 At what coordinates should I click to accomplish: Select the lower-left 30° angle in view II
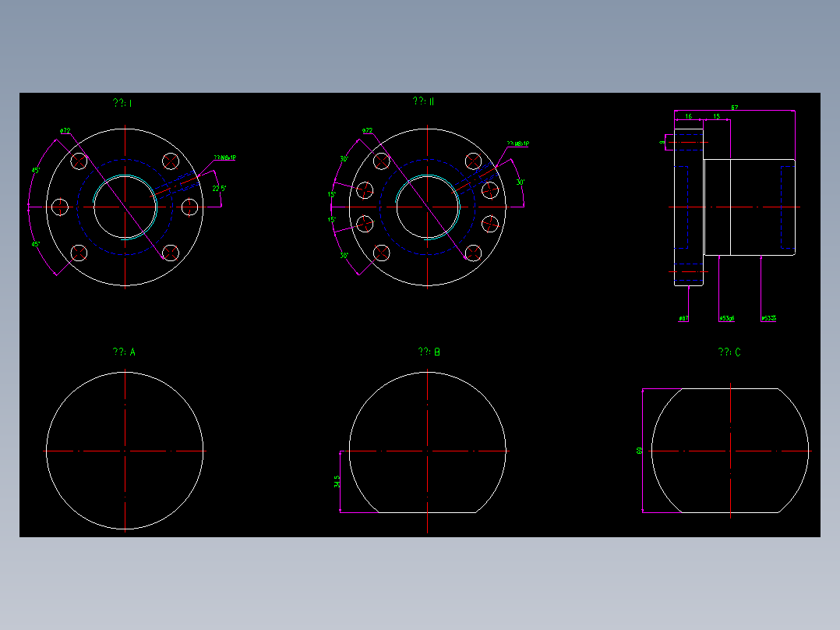tap(344, 255)
